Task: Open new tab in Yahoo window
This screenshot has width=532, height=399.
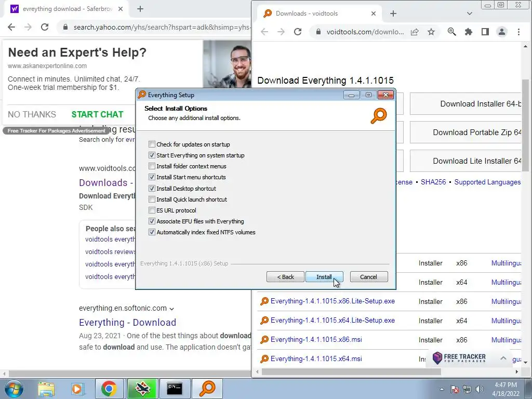Action: (140, 9)
